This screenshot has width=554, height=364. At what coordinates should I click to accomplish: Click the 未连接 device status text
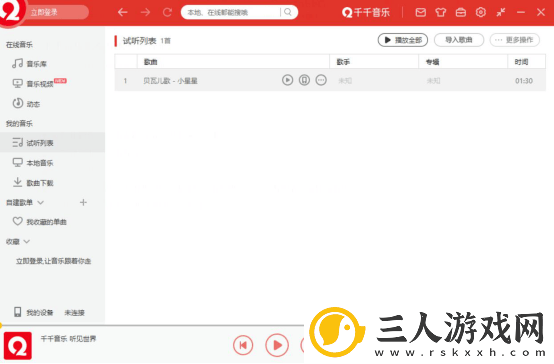pyautogui.click(x=75, y=313)
